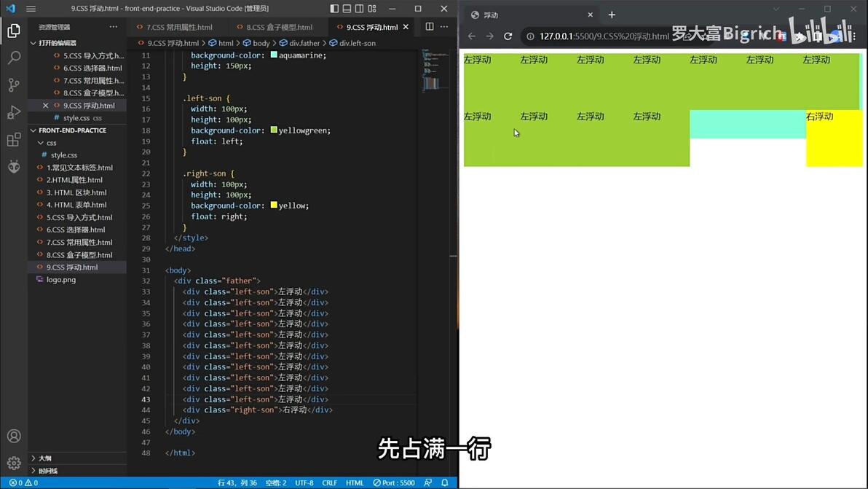The height and width of the screenshot is (489, 868).
Task: Click the yellow 右浮动 box in browser
Action: (835, 138)
